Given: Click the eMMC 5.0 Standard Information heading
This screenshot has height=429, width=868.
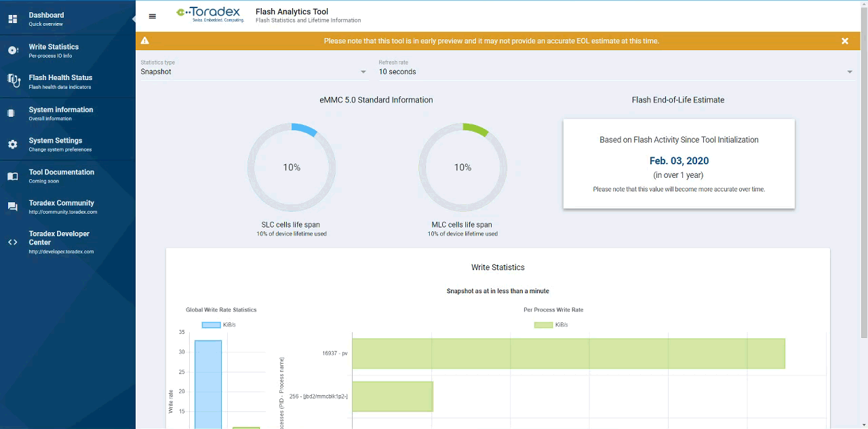Looking at the screenshot, I should (376, 100).
